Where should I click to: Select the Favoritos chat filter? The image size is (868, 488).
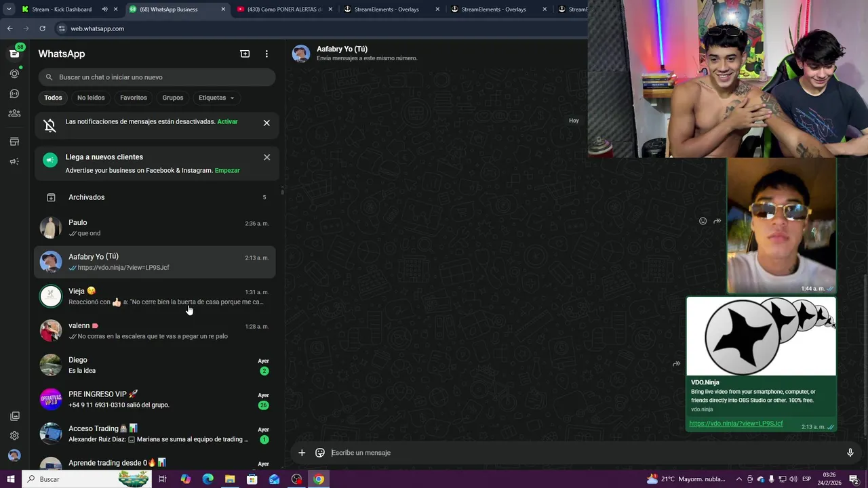click(134, 98)
